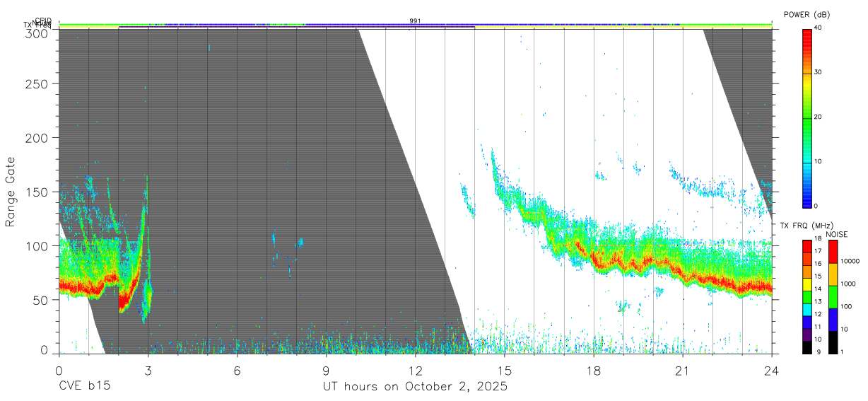This screenshot has width=868, height=401.
Task: Click the 18 label on TX FRQ legend
Action: coord(819,240)
